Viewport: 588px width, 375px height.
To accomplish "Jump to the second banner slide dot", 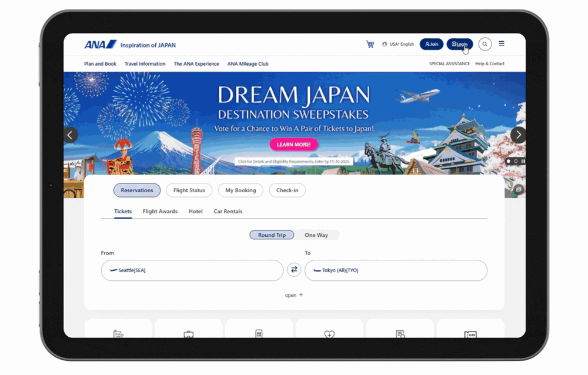I will pyautogui.click(x=516, y=161).
